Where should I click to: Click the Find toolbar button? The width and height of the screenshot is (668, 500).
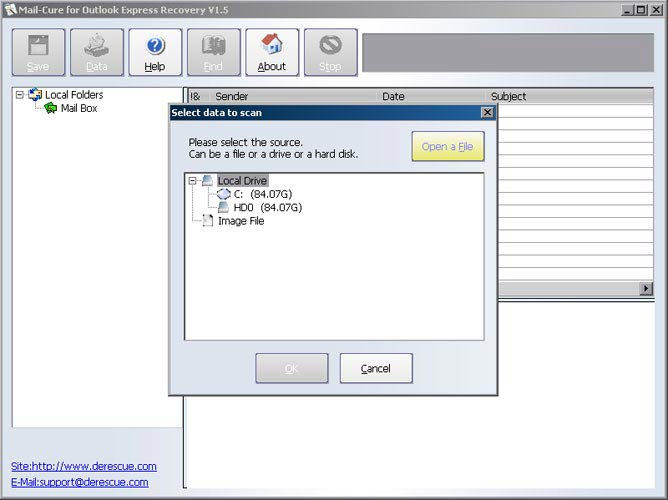pyautogui.click(x=213, y=52)
